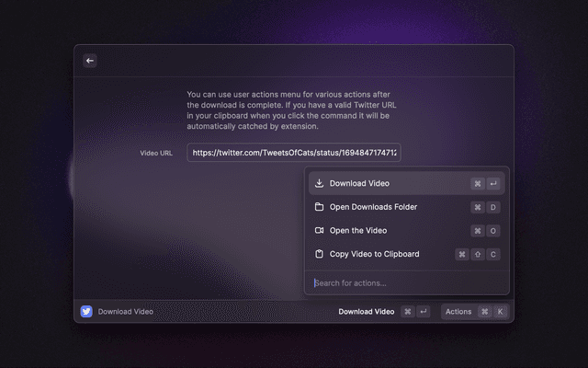588x368 pixels.
Task: Click the return key badge in the actions menu's Download Video row
Action: tap(493, 183)
